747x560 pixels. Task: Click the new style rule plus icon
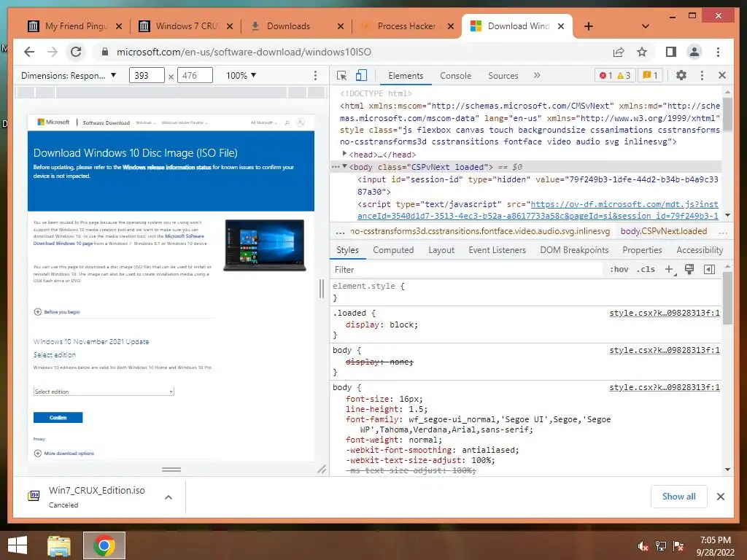point(670,270)
